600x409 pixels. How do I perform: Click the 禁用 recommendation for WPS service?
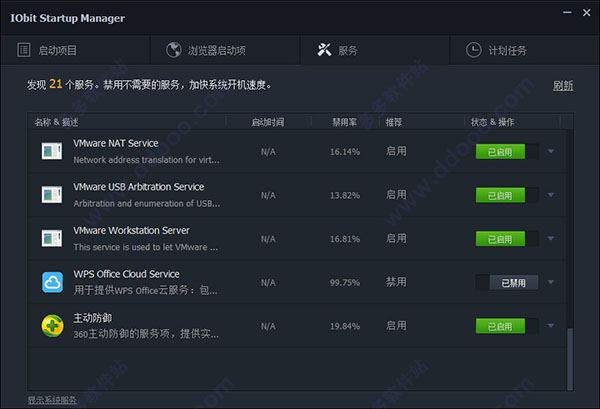coord(396,282)
